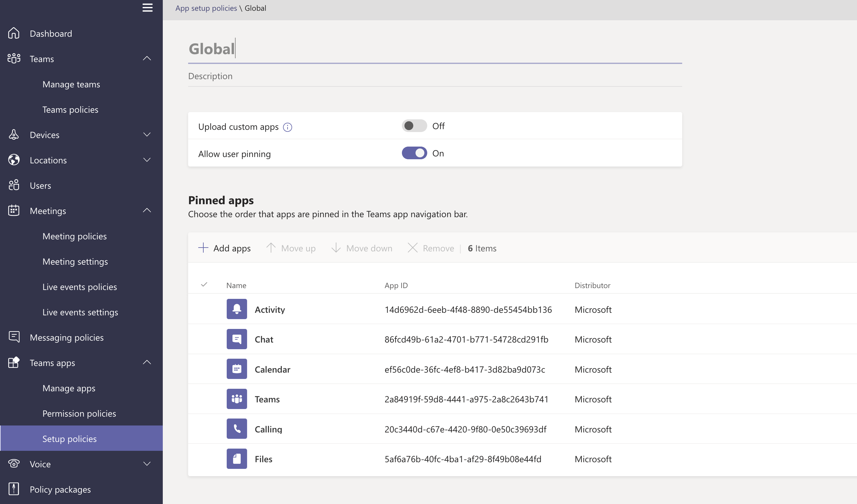Click the Global policy name field
The height and width of the screenshot is (504, 857).
point(435,49)
